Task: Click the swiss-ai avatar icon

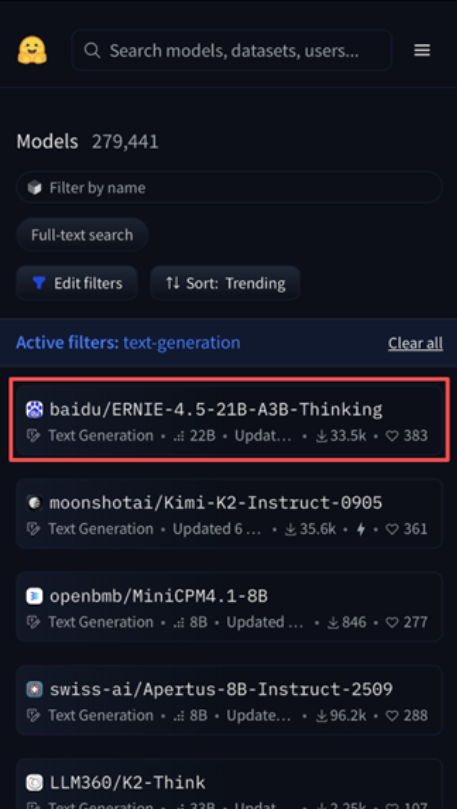Action: 35,690
